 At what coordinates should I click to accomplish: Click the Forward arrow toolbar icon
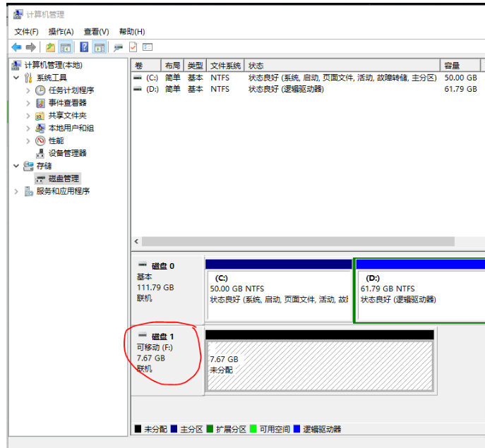[30, 47]
